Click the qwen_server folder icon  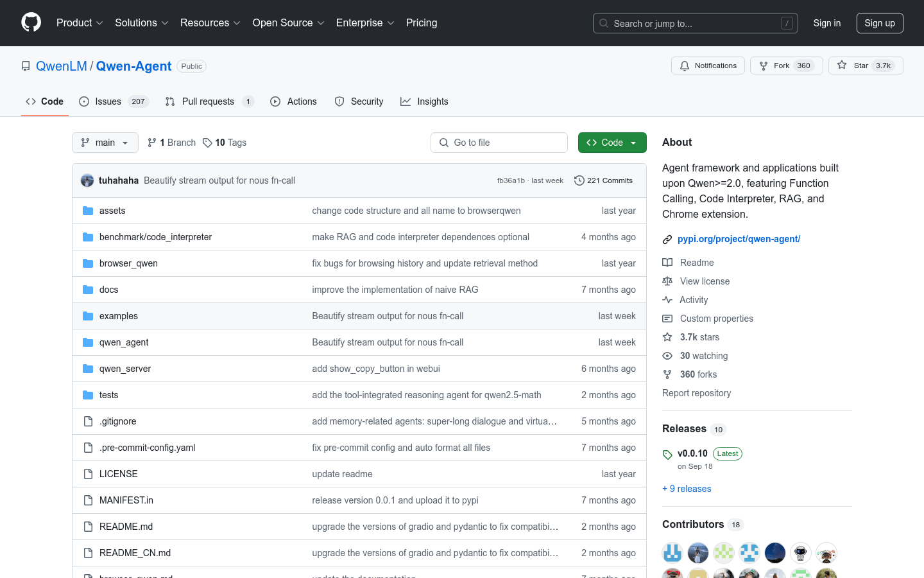[x=88, y=369]
